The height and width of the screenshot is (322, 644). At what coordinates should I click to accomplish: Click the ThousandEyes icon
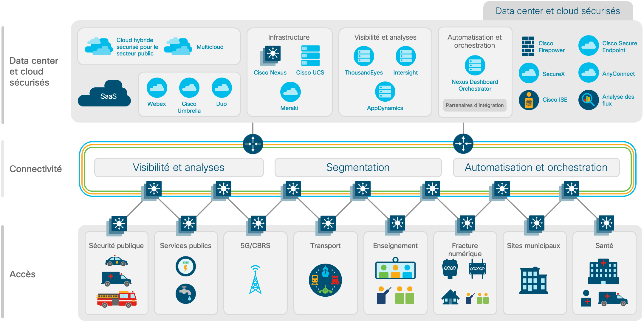pyautogui.click(x=364, y=56)
